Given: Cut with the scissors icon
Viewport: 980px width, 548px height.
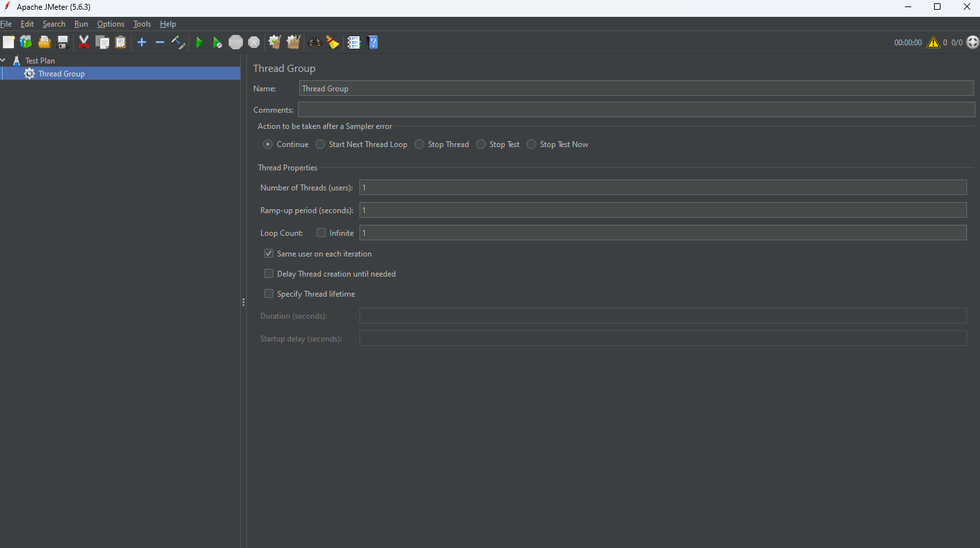Looking at the screenshot, I should coord(84,42).
